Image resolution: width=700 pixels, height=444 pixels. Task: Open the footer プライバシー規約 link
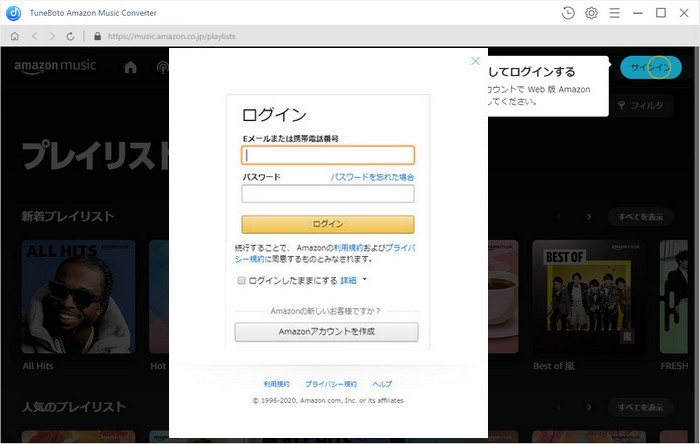(331, 384)
